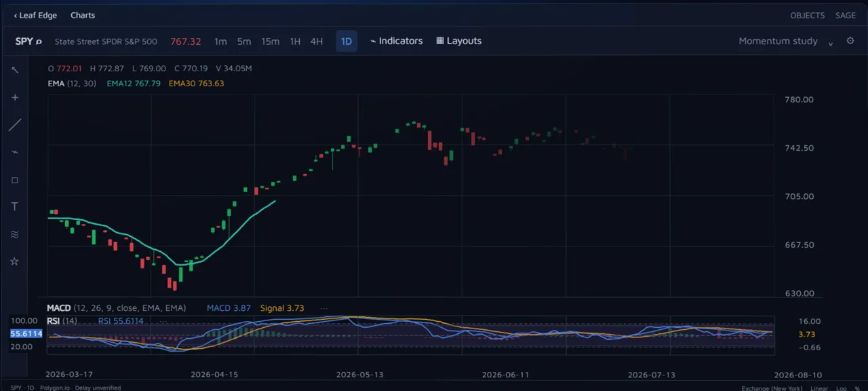
Task: Click the MACD 3.87 legend value
Action: tap(229, 308)
